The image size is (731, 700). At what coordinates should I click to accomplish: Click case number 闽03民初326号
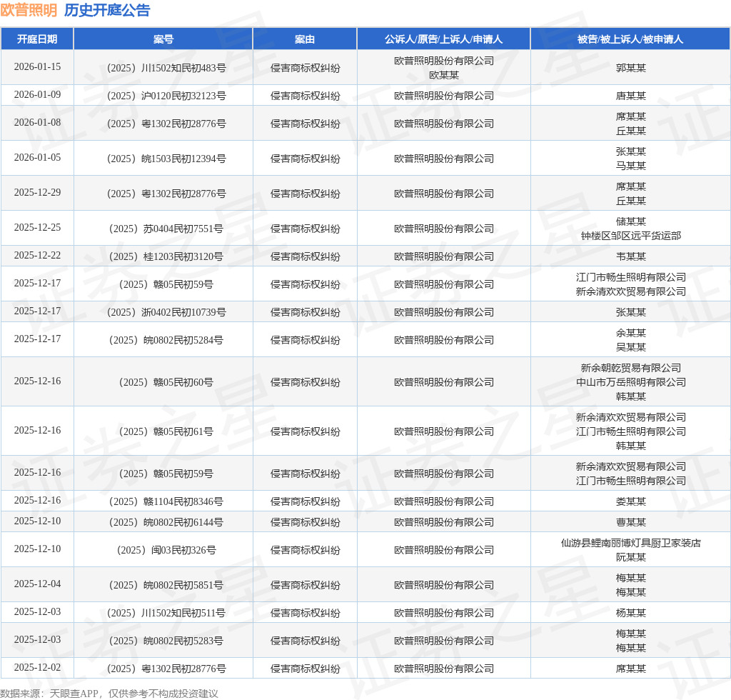coord(166,550)
